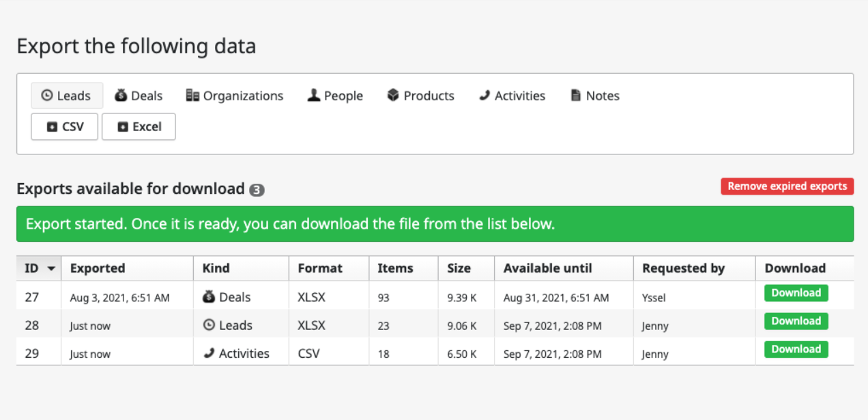
Task: Choose CSV as the export format
Action: (64, 126)
